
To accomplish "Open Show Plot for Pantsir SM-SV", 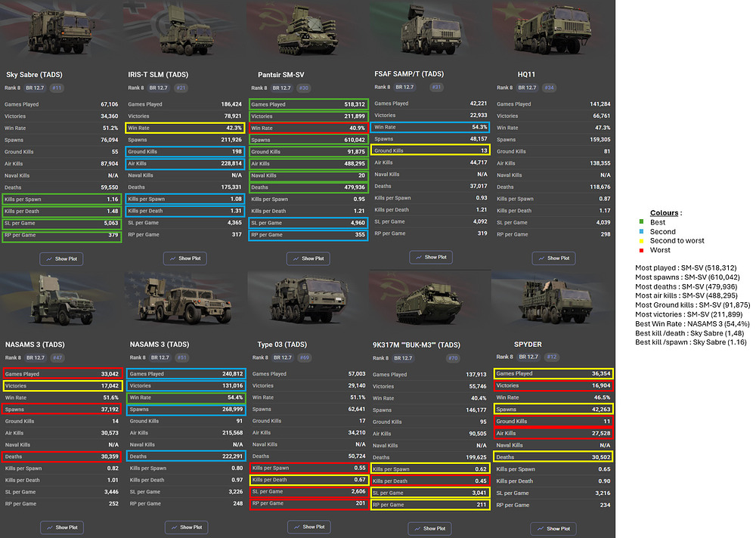I will pyautogui.click(x=308, y=258).
